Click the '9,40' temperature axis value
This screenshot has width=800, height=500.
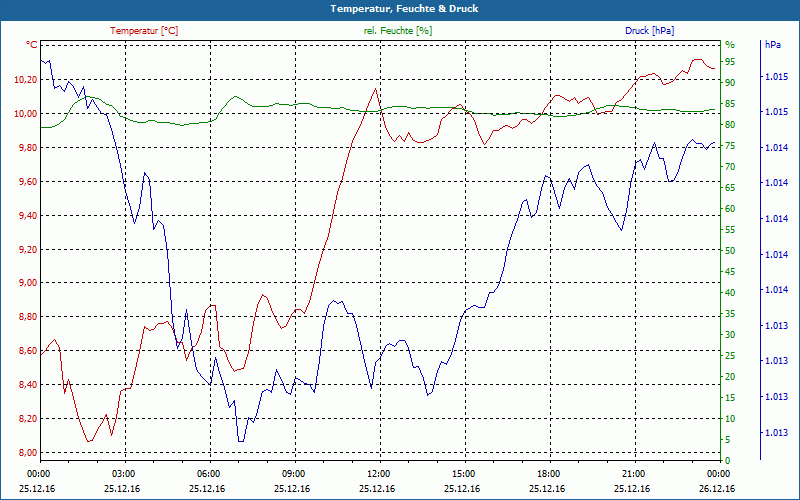coord(30,215)
